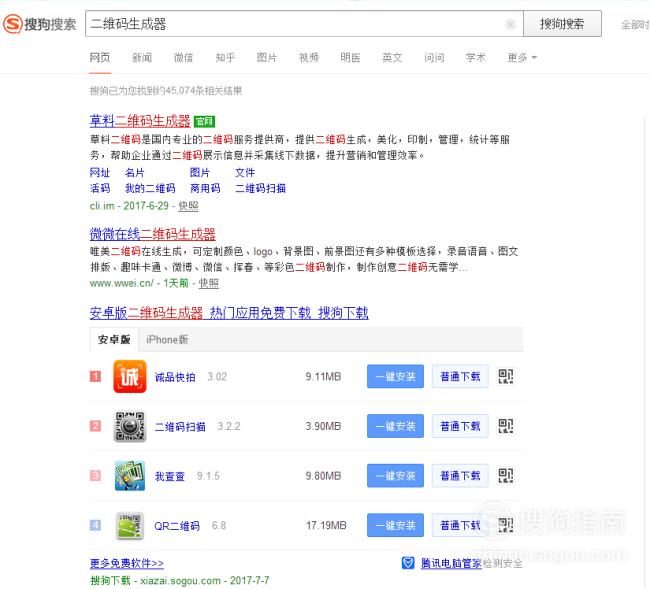
Task: Click 一键安装 for 我查查
Action: coord(395,475)
